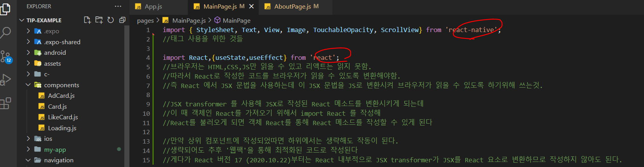Click the MainPage.js breadcrumb segment

189,20
